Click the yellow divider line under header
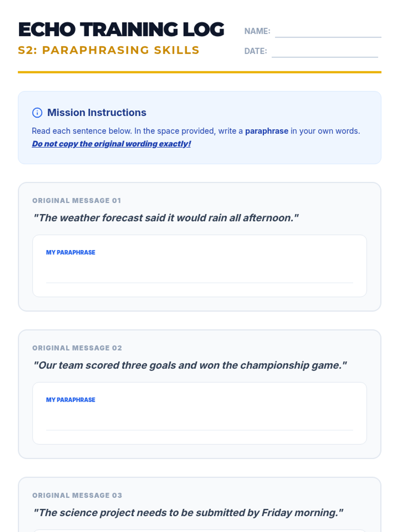Image resolution: width=399 pixels, height=532 pixels. (199, 72)
